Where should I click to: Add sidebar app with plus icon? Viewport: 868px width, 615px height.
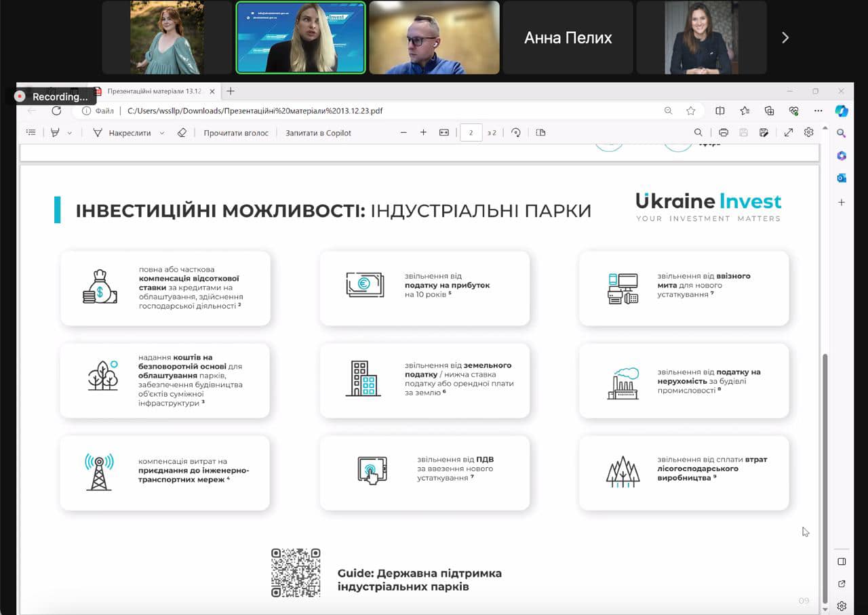[x=842, y=202]
